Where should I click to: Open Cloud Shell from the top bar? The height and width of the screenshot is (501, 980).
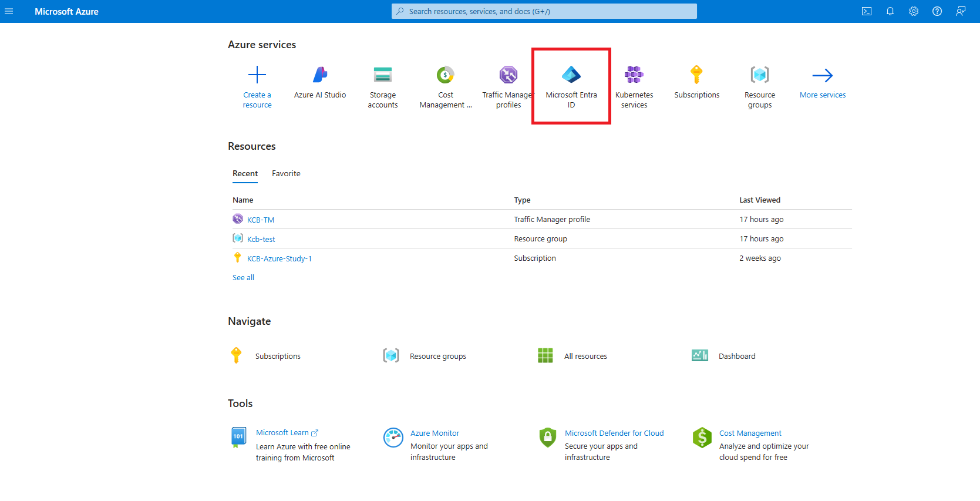(867, 11)
